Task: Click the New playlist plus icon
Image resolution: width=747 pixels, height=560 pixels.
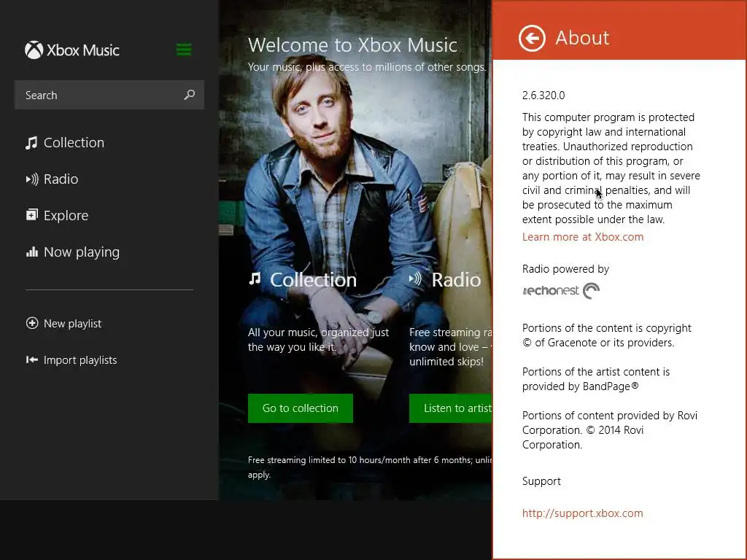Action: (32, 323)
